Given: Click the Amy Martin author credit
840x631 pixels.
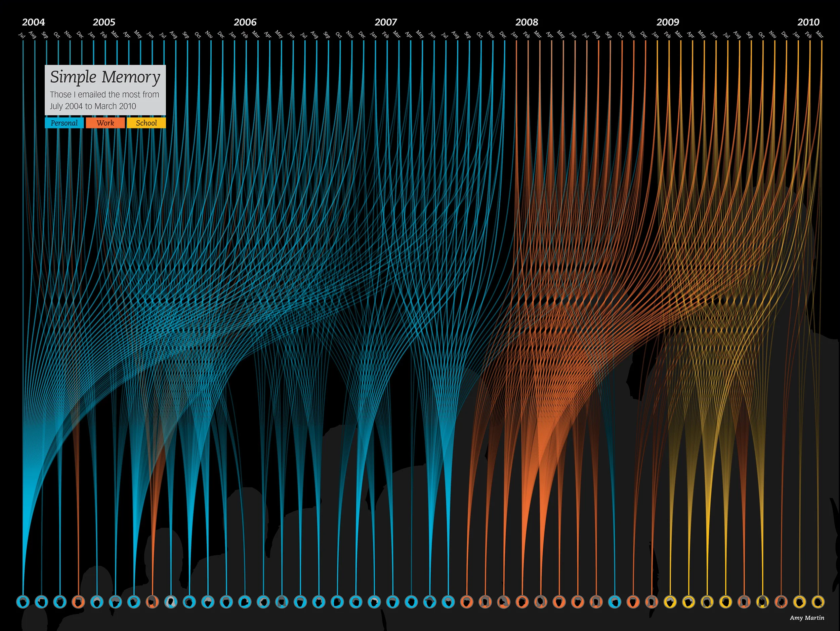Looking at the screenshot, I should 807,618.
